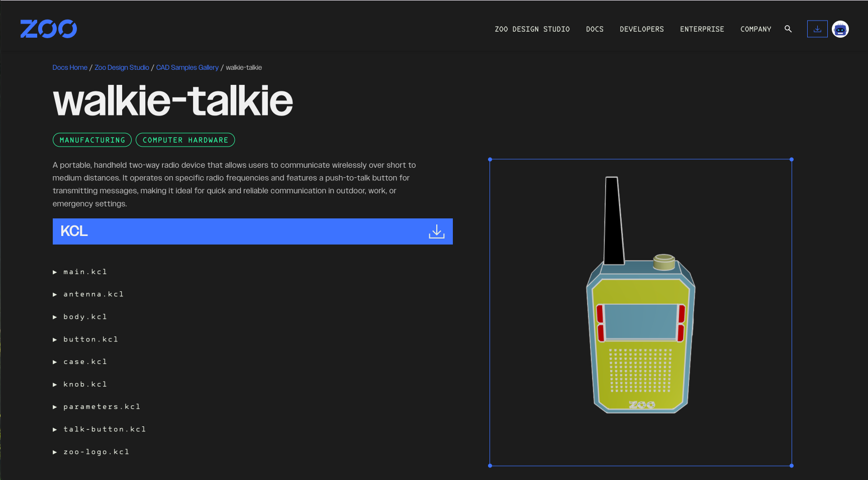Expand body.kcl code listing
868x480 pixels.
point(85,317)
